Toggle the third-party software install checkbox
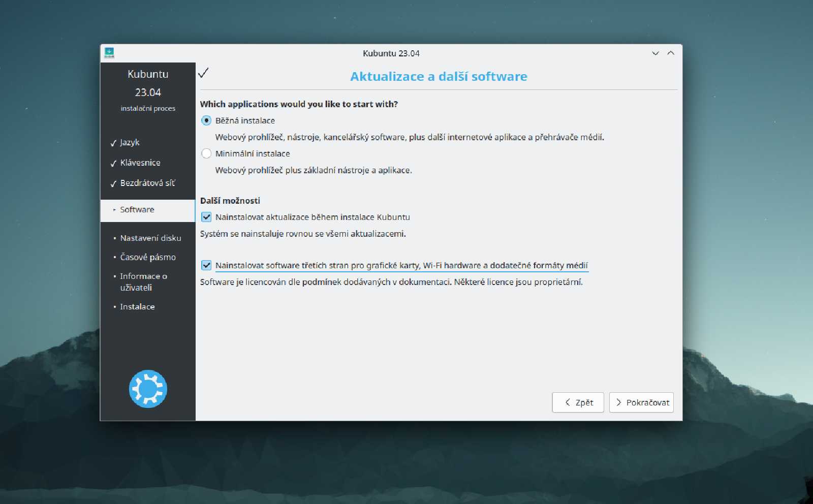 (x=206, y=265)
